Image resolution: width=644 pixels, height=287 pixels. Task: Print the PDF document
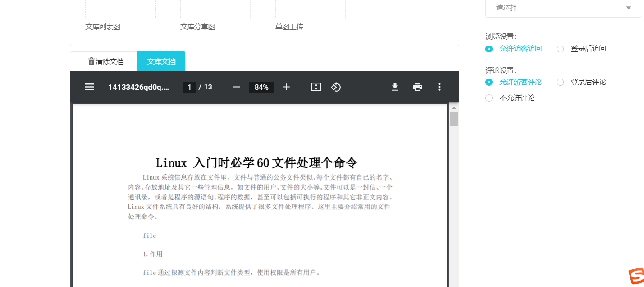tap(418, 87)
